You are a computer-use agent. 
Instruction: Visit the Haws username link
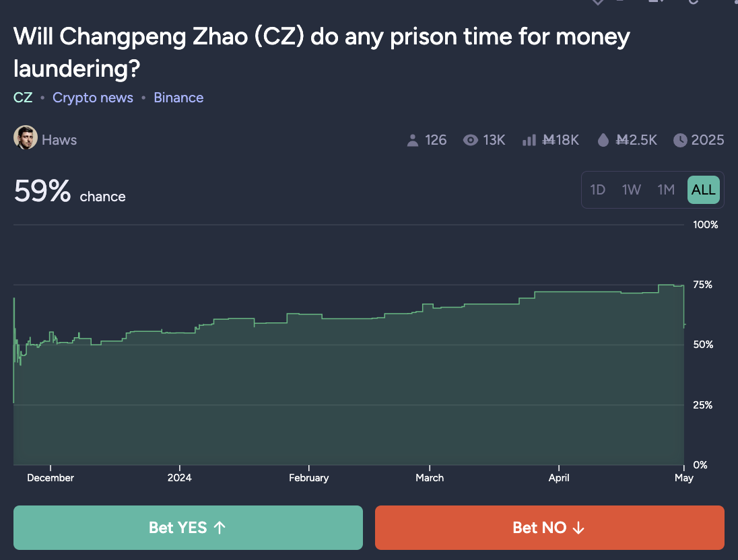point(59,140)
